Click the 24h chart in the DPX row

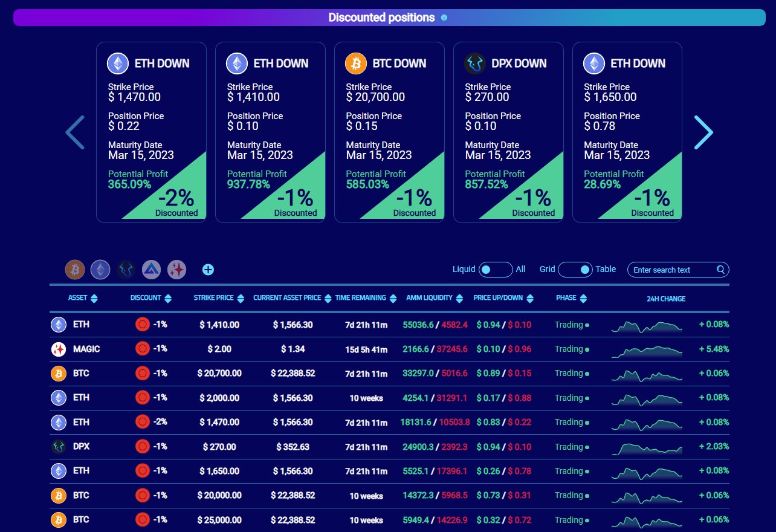647,448
